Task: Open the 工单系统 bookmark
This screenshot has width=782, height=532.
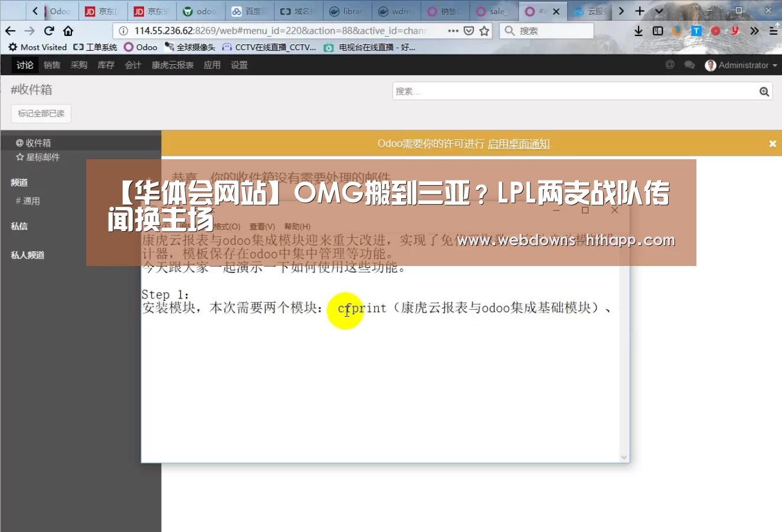Action: click(95, 47)
